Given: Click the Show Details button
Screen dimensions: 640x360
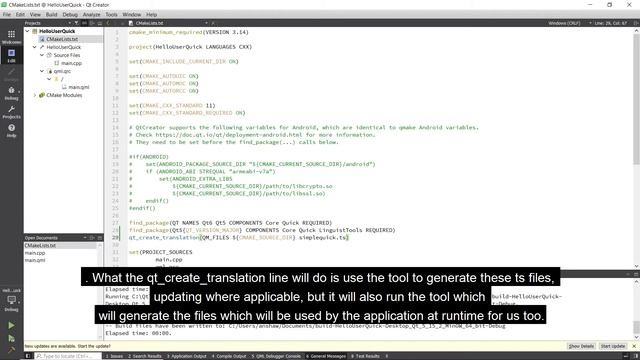Looking at the screenshot, I should (581, 346).
